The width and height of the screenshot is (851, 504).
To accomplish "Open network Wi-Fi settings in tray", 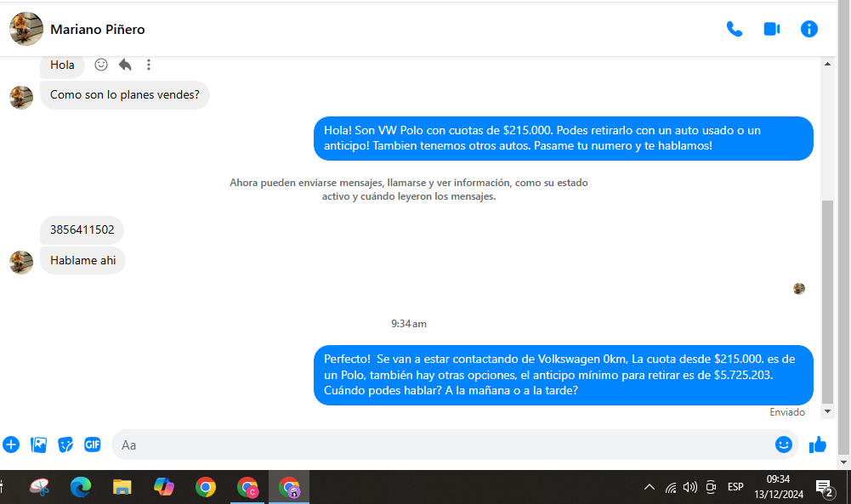I will click(x=671, y=487).
